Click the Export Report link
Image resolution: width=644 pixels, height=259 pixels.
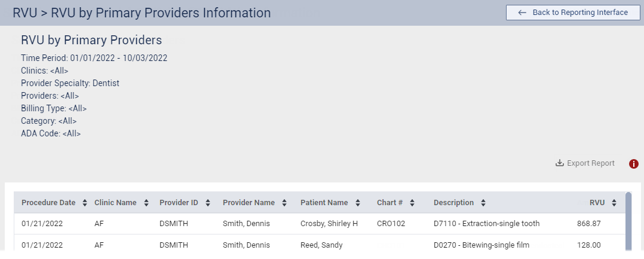click(x=590, y=163)
